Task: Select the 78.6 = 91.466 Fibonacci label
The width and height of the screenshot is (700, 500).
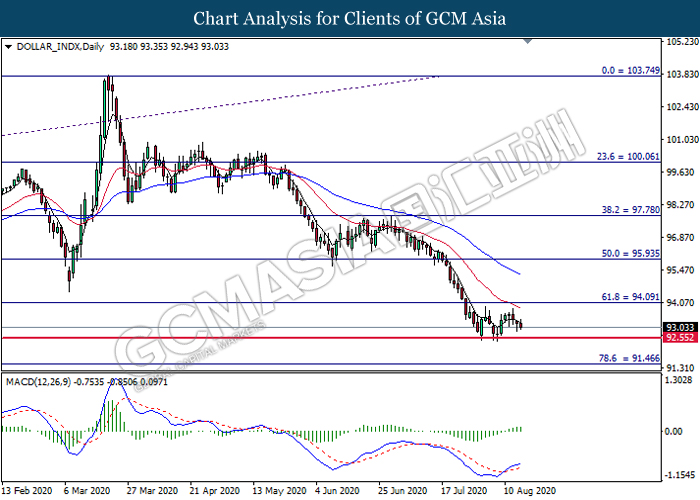Action: 629,358
